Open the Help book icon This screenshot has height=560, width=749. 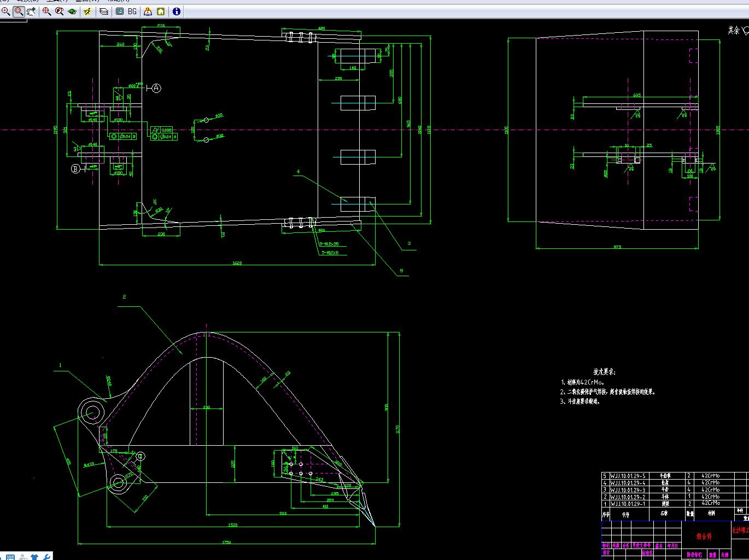148,11
